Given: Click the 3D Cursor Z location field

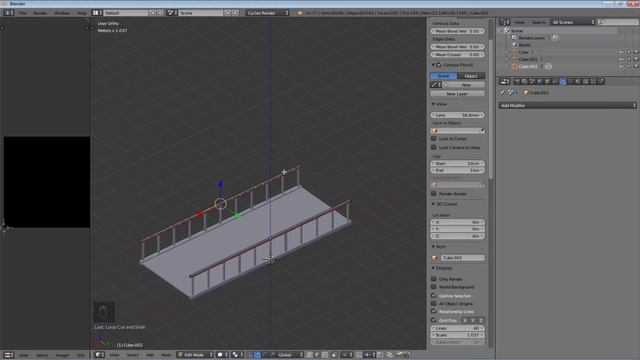Looking at the screenshot, I should coord(457,236).
